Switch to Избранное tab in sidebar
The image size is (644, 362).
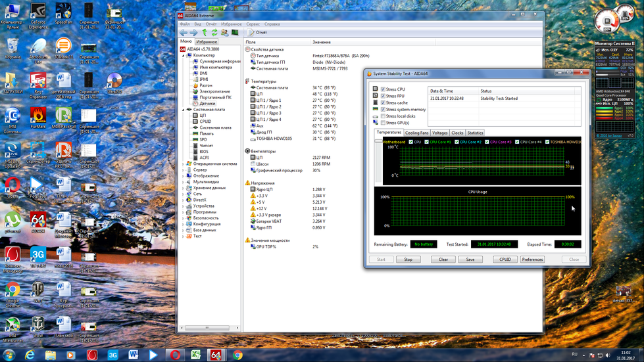(x=207, y=42)
